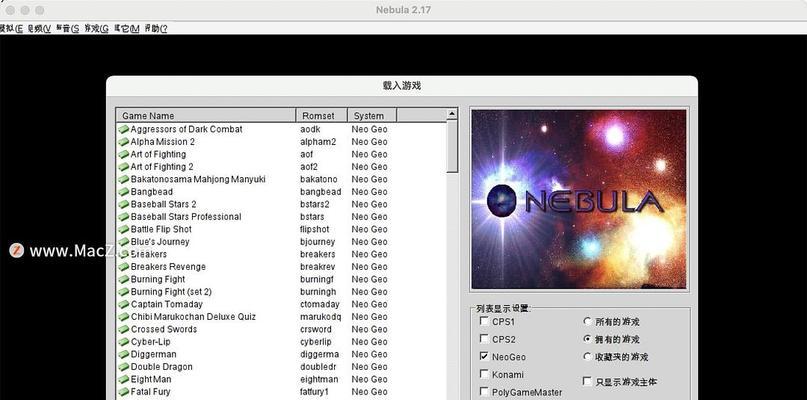
Task: Click the romset text "flipshot"
Action: [314, 229]
